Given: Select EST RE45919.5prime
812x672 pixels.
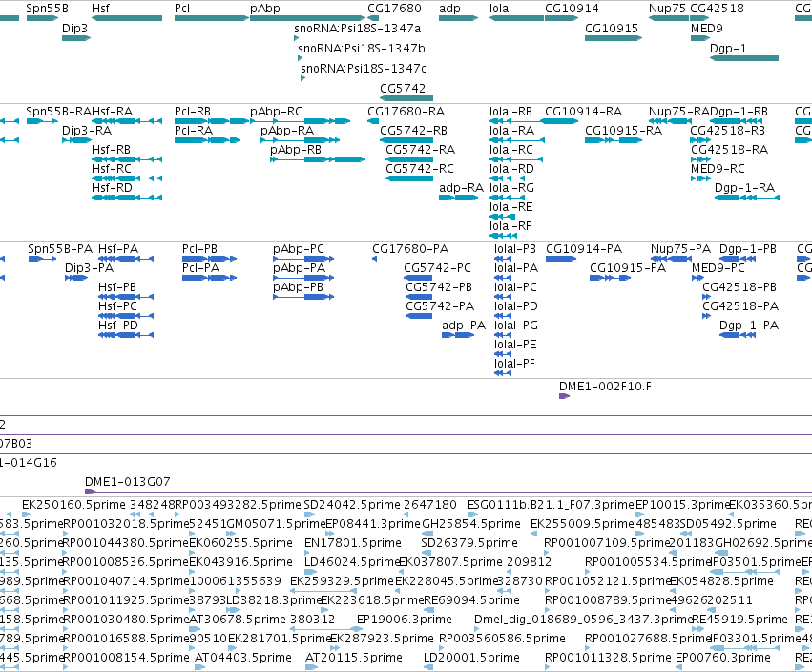Looking at the screenshot, I should [739, 619].
